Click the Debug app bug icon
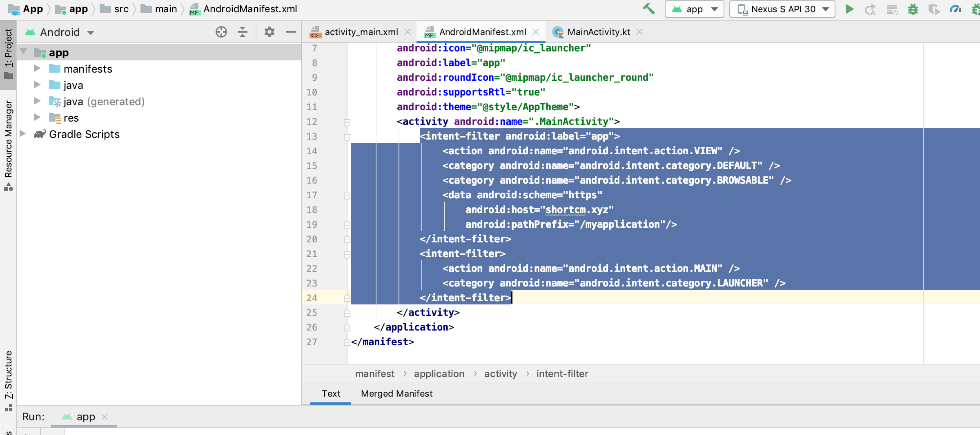980x435 pixels. 913,9
